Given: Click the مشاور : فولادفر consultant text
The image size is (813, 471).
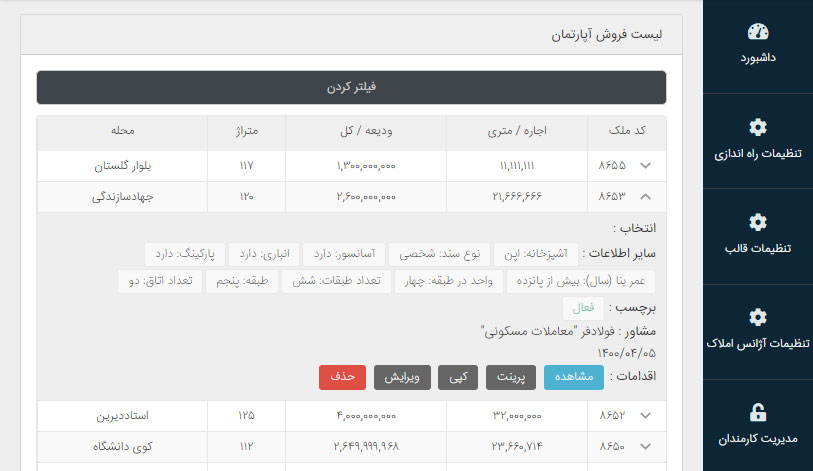Looking at the screenshot, I should pyautogui.click(x=568, y=331).
